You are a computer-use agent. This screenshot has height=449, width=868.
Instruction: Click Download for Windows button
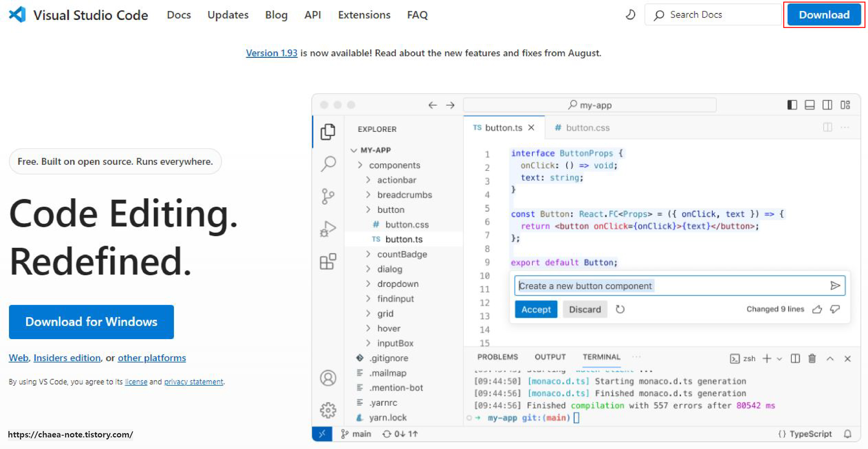(x=91, y=322)
